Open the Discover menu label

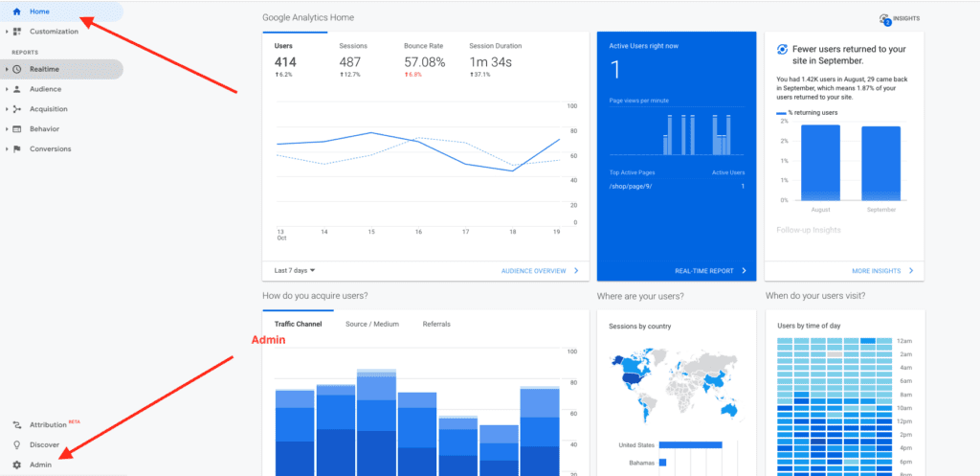click(x=44, y=444)
